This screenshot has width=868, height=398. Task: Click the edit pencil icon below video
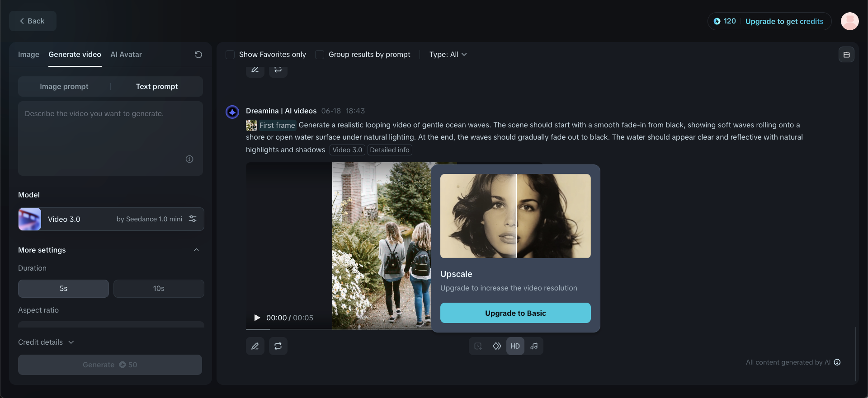255,346
